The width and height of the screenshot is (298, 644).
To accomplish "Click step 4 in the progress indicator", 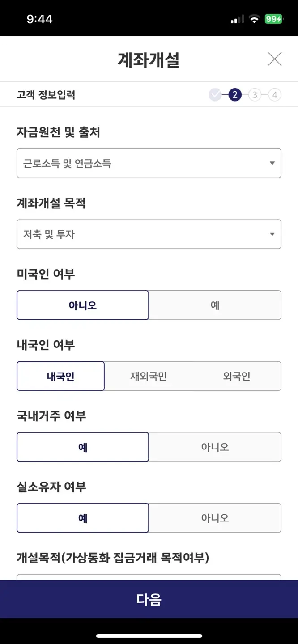I will click(275, 94).
